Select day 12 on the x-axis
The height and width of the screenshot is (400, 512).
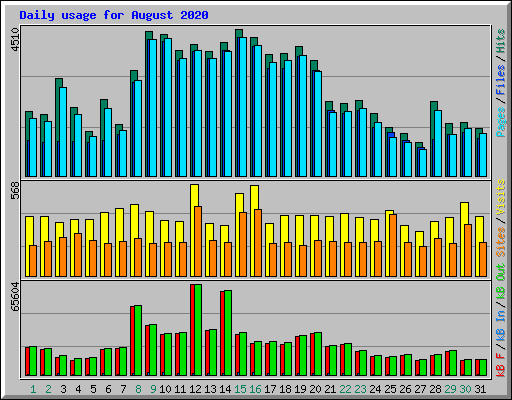(195, 389)
